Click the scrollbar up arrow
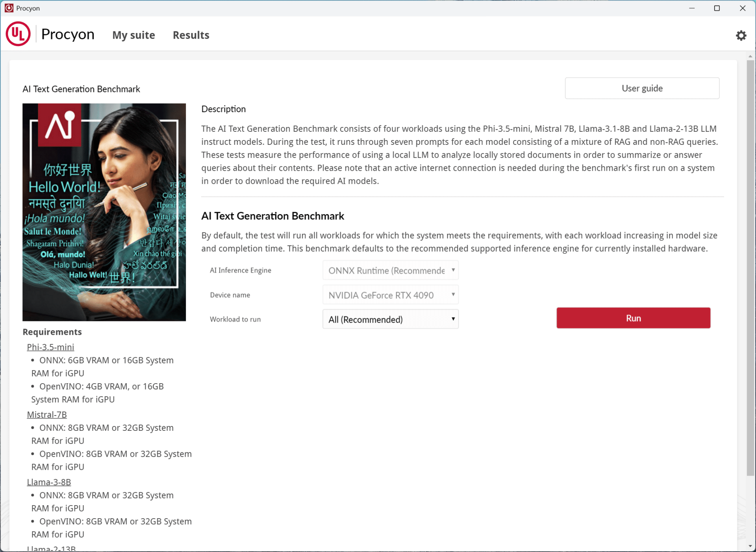The height and width of the screenshot is (552, 756). [750, 56]
